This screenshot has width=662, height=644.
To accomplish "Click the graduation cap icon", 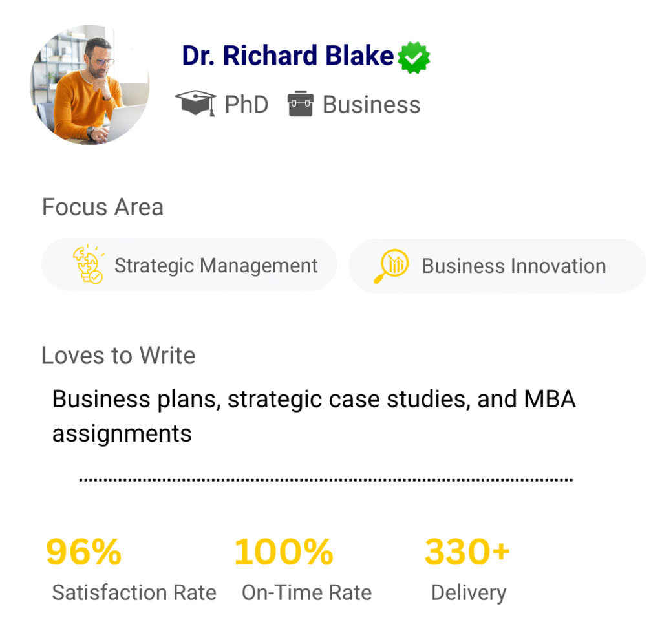I will [195, 104].
